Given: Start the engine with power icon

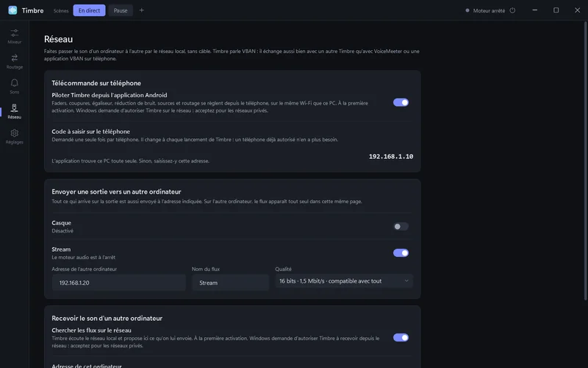Looking at the screenshot, I should click(512, 10).
